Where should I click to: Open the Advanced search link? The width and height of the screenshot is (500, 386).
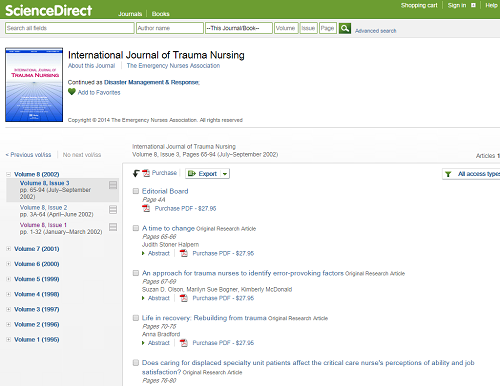coord(376,31)
